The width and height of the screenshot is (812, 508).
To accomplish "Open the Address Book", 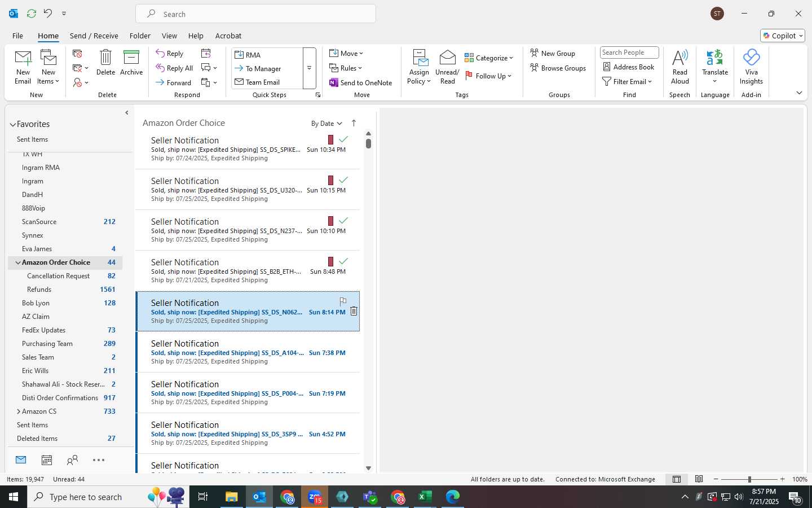I will pos(629,67).
